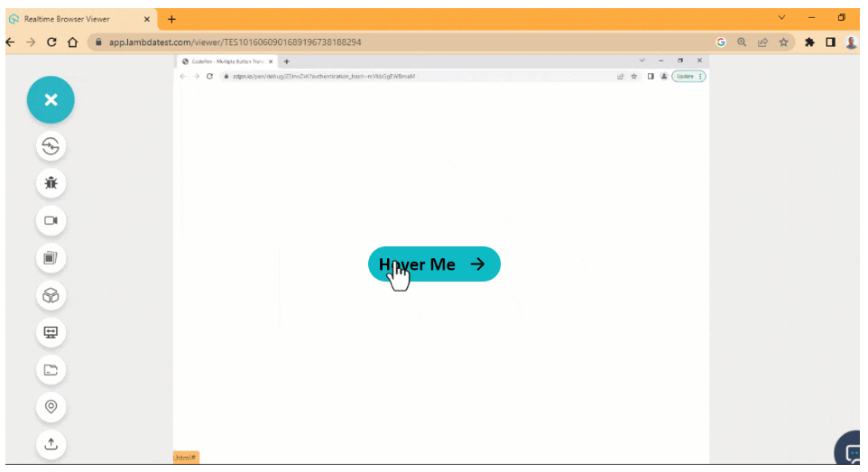Close the LambdaTest floating toolbar menu
This screenshot has height=472, width=868.
click(51, 100)
